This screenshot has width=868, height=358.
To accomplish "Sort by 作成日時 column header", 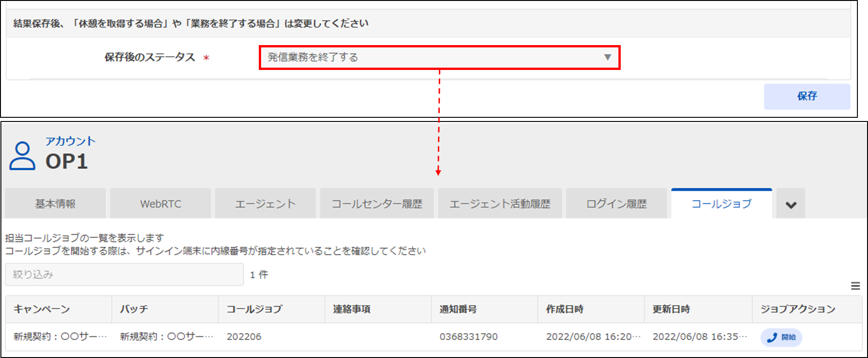I will pyautogui.click(x=565, y=309).
